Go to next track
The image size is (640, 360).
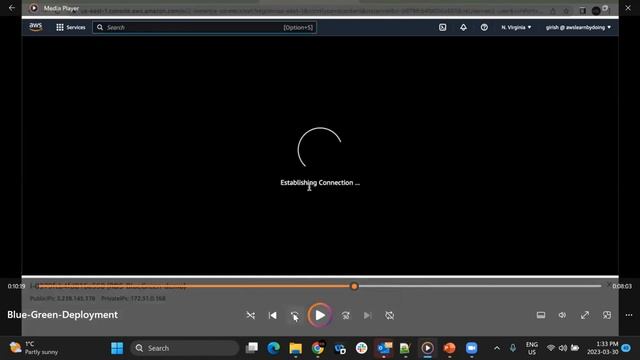367,316
